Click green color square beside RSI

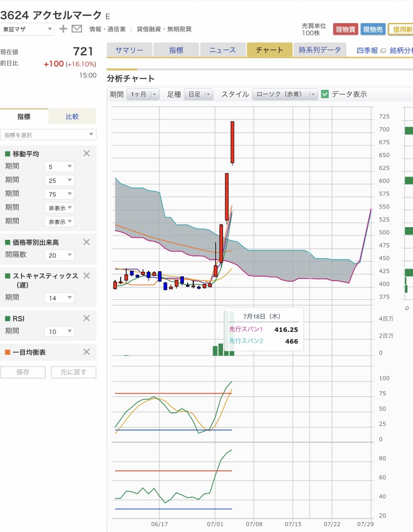coord(8,319)
